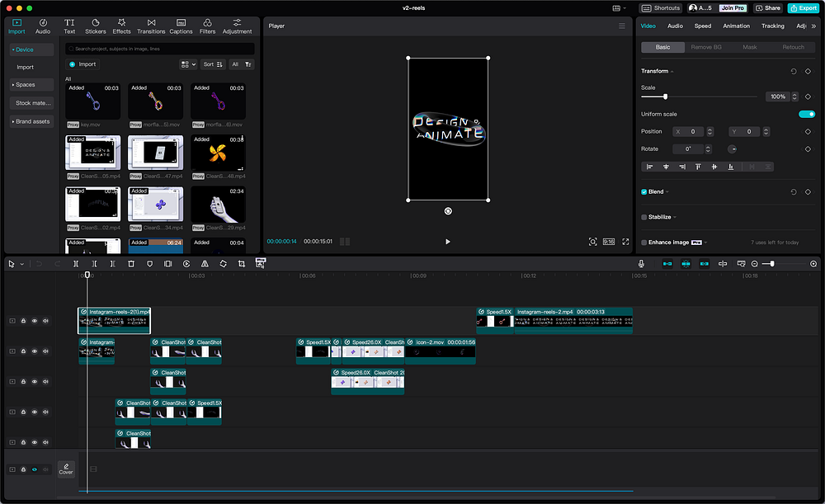Click the Export button

[803, 8]
